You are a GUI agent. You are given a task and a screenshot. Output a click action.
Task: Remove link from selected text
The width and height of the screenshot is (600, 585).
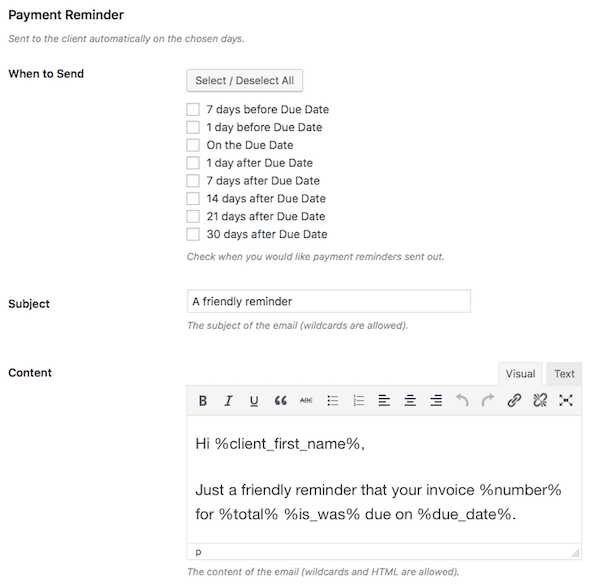tap(540, 401)
